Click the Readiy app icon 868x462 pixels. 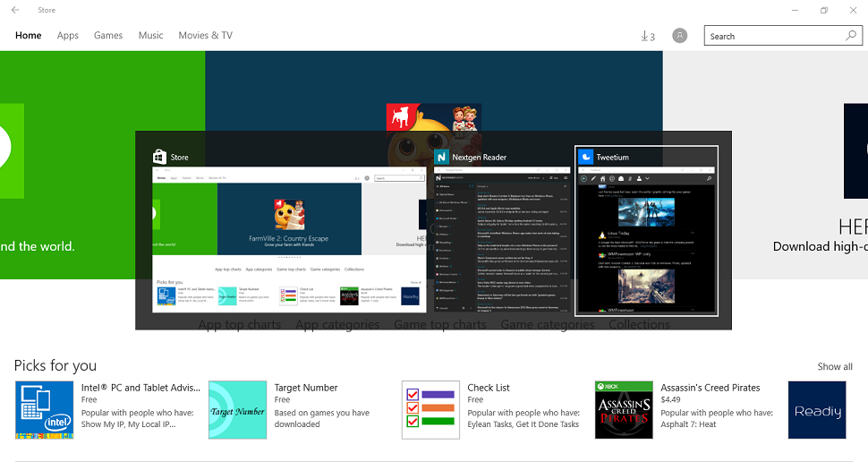817,410
